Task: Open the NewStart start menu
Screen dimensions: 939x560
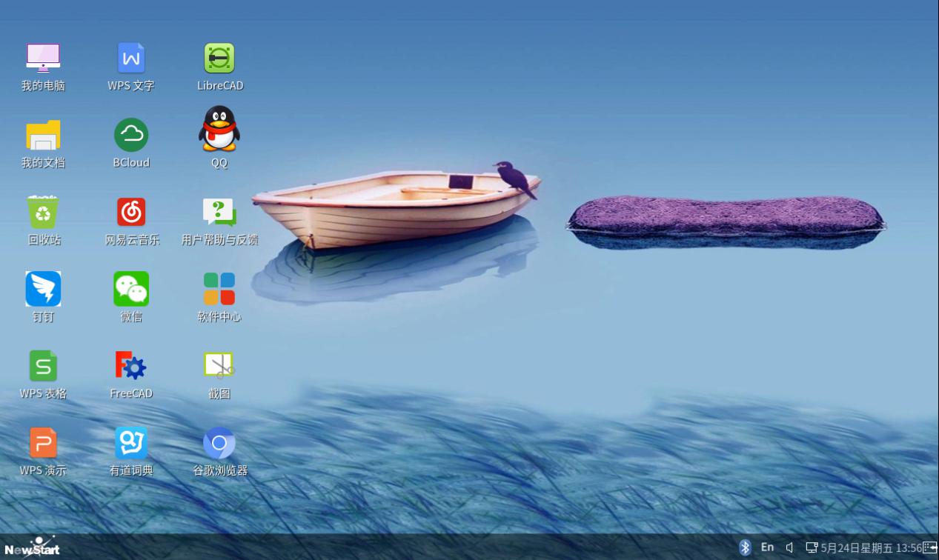Action: click(32, 547)
